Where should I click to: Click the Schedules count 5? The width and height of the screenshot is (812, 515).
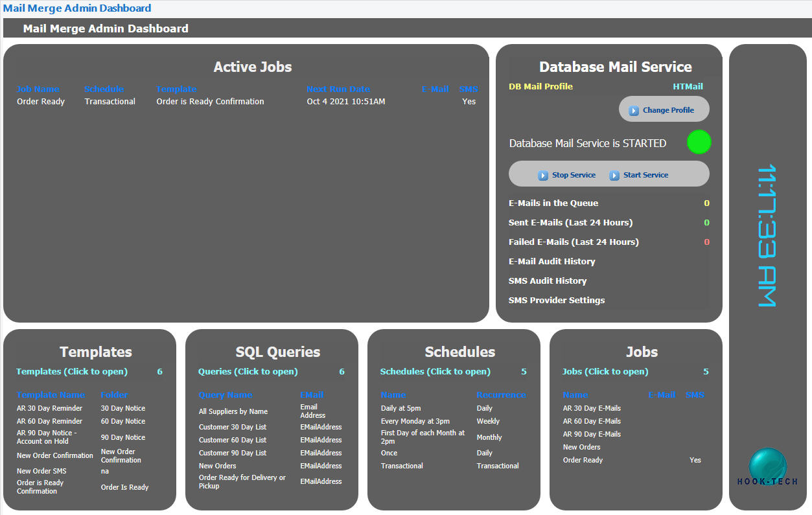(524, 372)
